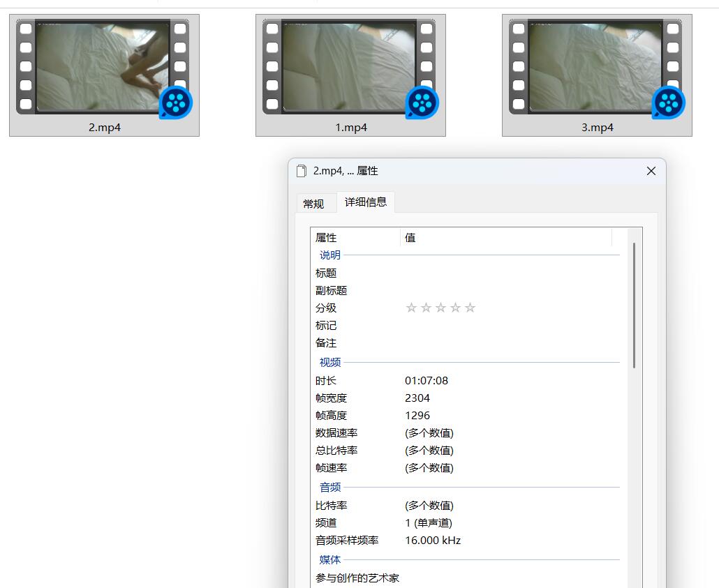This screenshot has width=719, height=588.
Task: Set 分级 rating to five stars
Action: point(470,308)
